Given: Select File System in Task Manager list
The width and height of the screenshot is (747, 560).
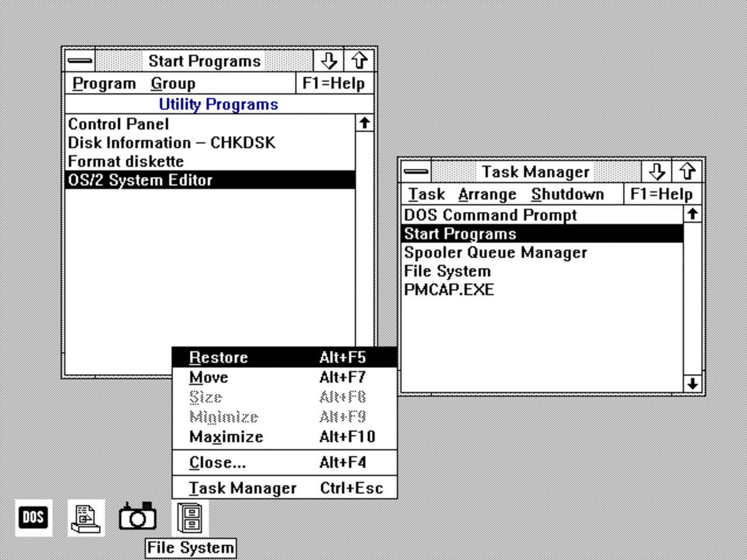Looking at the screenshot, I should (543, 271).
